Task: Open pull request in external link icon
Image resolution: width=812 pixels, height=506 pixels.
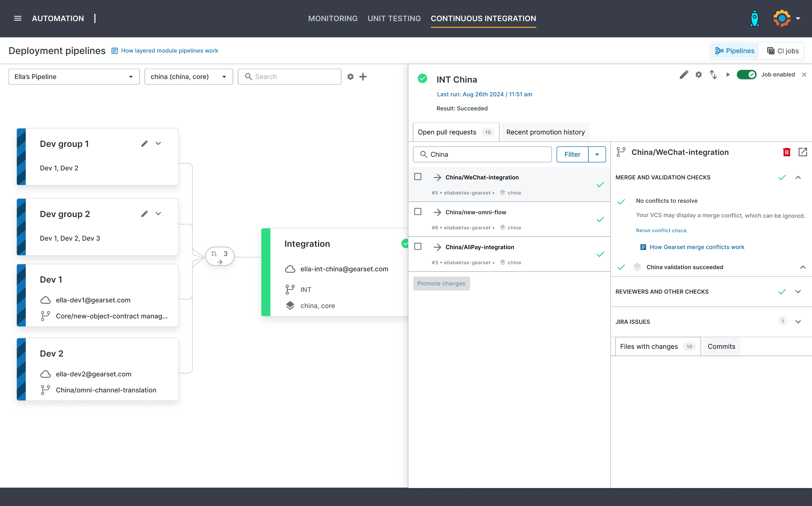Action: 803,152
